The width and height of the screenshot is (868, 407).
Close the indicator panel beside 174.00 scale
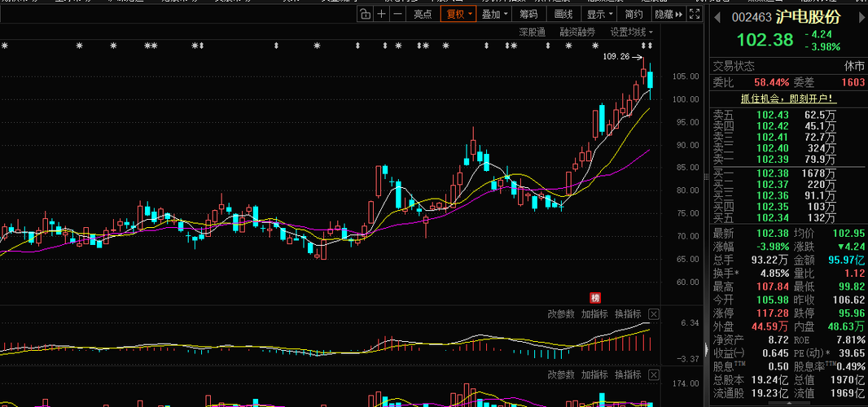click(x=654, y=375)
